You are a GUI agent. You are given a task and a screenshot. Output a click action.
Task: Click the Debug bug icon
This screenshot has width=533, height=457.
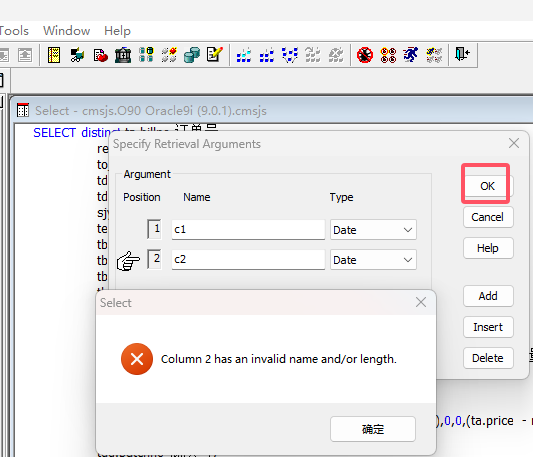pyautogui.click(x=365, y=55)
